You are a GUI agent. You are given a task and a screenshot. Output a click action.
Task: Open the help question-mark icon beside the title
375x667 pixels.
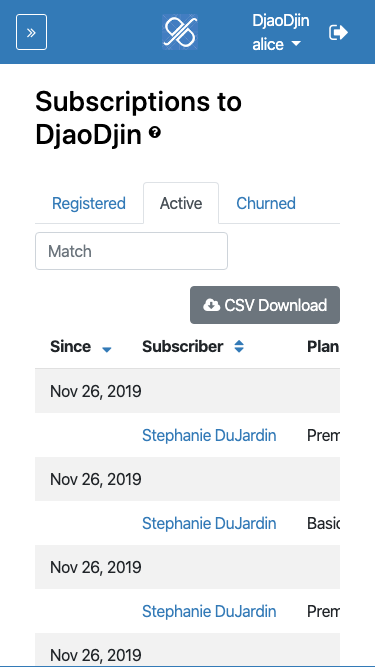[155, 133]
